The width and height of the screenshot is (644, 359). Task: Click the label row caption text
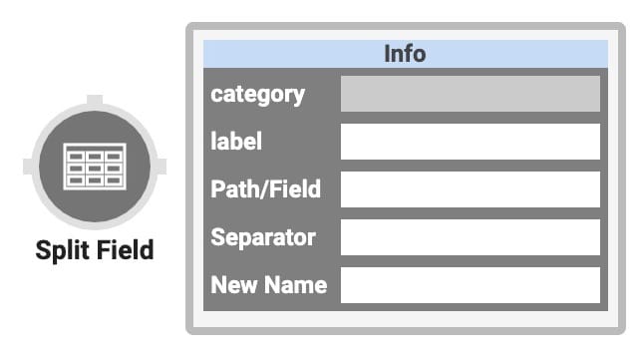point(236,142)
